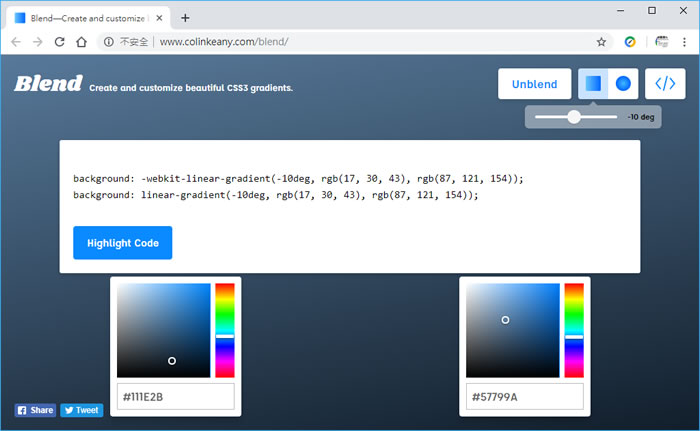Open a new browser tab with the plus icon
The width and height of the screenshot is (700, 431).
[x=185, y=18]
